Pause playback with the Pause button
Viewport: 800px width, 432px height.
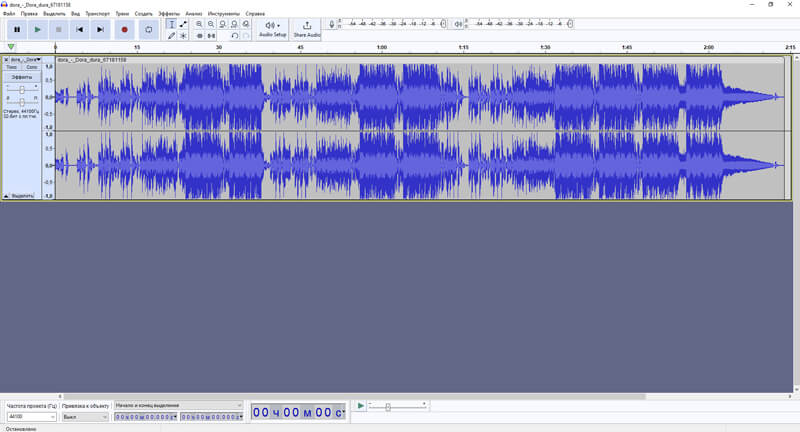pos(17,30)
